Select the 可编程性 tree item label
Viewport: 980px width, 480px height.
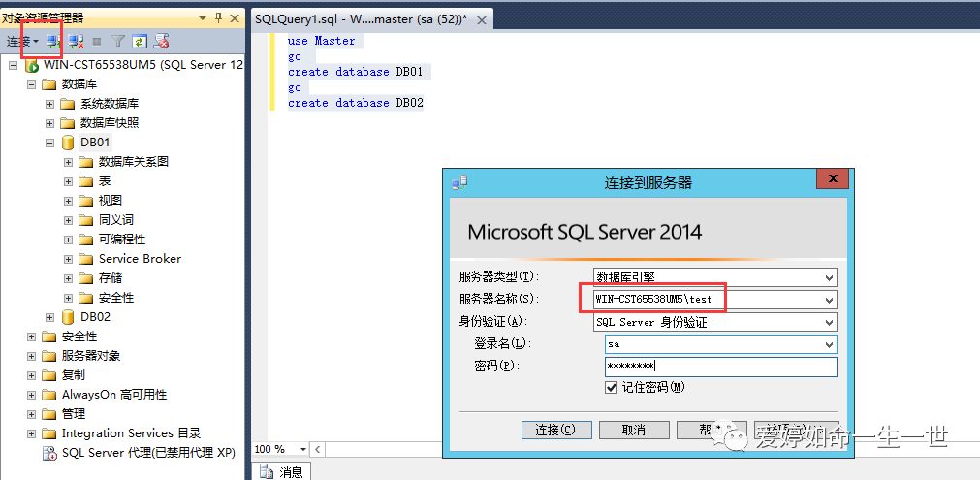(122, 240)
